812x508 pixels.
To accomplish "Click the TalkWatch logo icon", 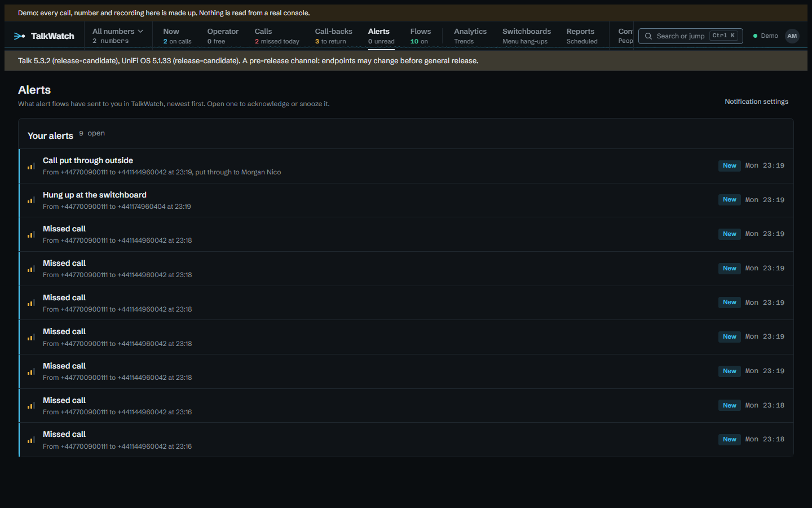I will 20,36.
